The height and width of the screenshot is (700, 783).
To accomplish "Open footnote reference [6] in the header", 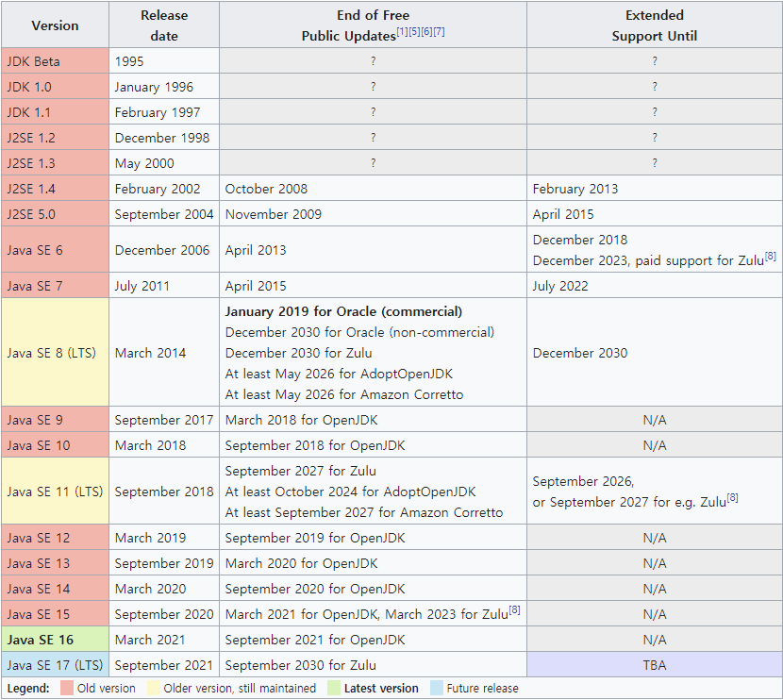I will 426,31.
